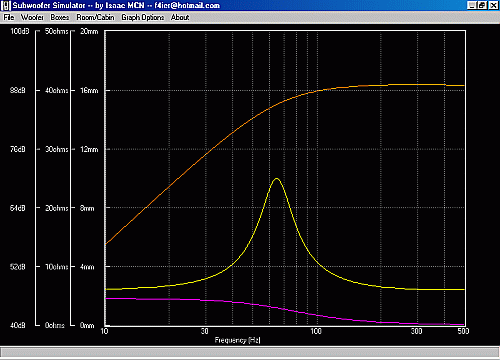Click the 100dB label on dB axis
500x360 pixels.
(x=20, y=31)
